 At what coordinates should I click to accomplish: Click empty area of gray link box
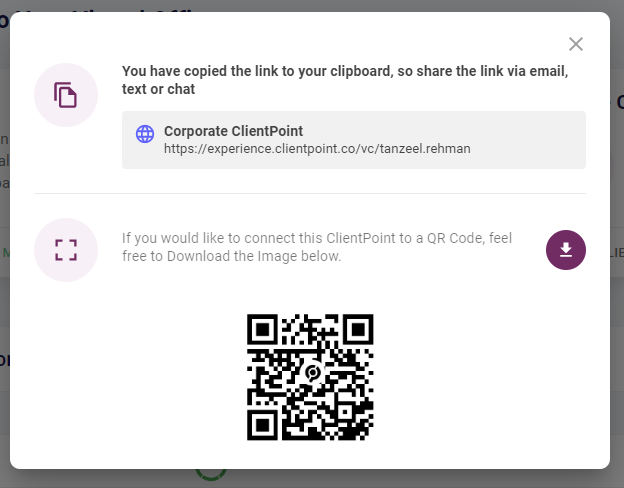click(x=525, y=140)
